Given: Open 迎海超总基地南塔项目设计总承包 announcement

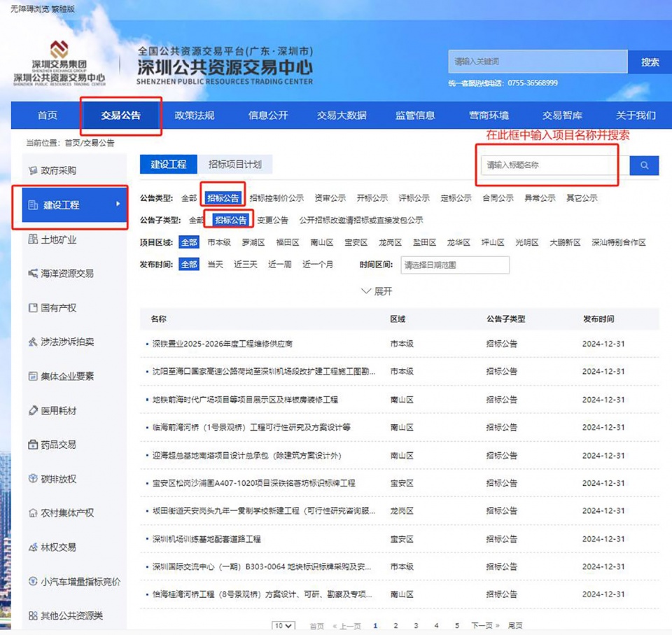Looking at the screenshot, I should [x=246, y=455].
